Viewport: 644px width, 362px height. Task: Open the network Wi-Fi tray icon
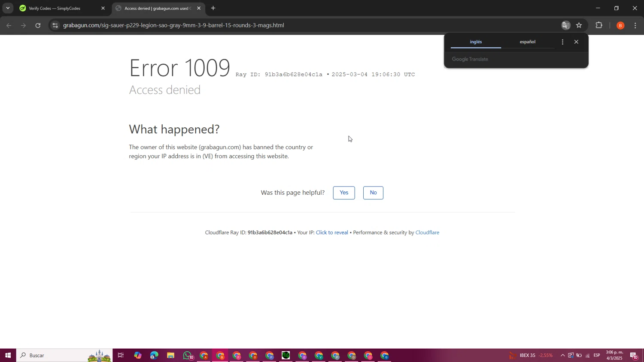click(587, 355)
